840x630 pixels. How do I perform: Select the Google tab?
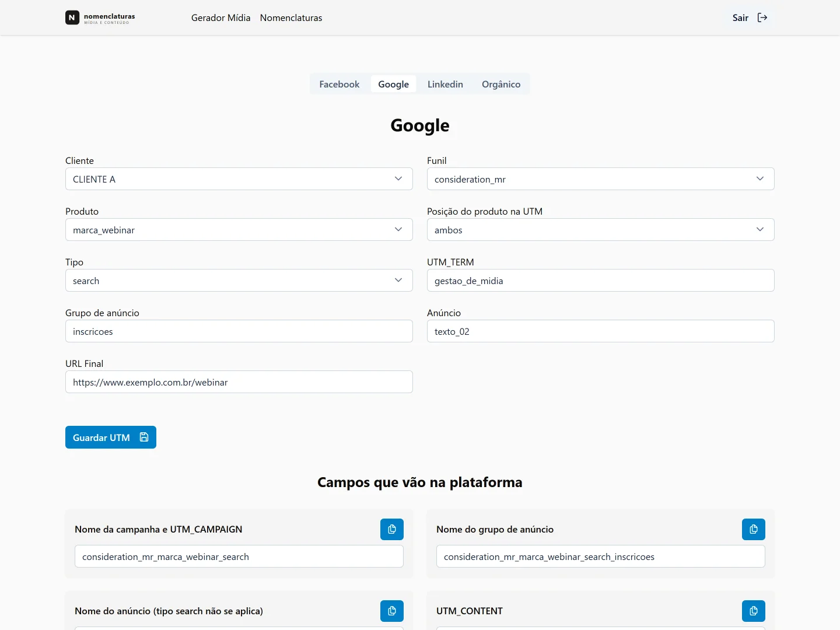point(394,84)
